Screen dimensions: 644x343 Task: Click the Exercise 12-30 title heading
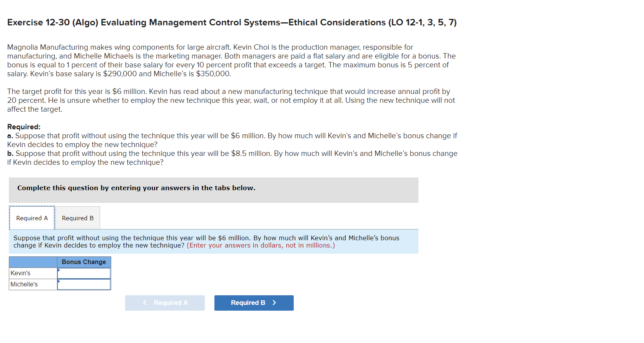pyautogui.click(x=231, y=22)
